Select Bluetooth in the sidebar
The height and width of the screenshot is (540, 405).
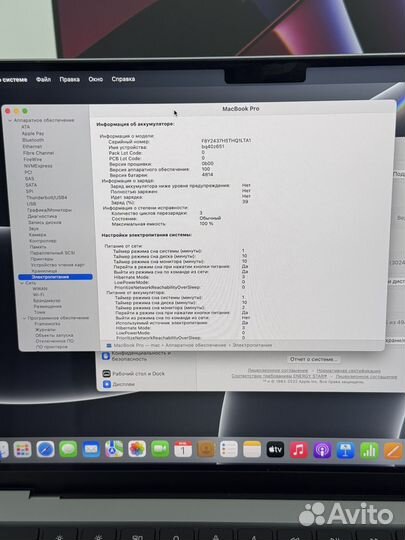(33, 140)
